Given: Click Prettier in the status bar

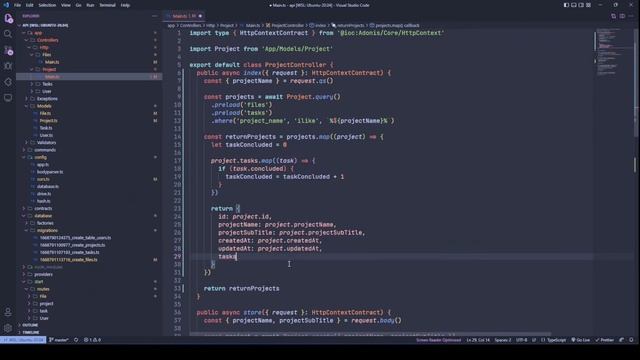Looking at the screenshot, I should (604, 340).
